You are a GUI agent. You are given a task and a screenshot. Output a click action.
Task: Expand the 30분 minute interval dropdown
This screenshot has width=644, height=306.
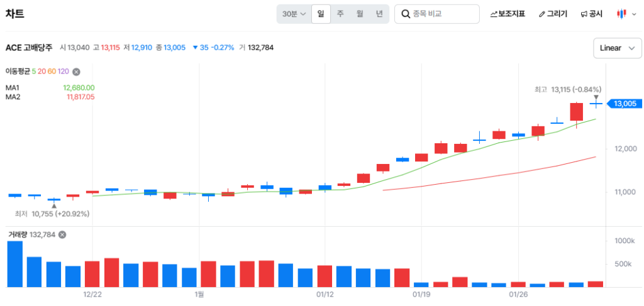(x=294, y=14)
